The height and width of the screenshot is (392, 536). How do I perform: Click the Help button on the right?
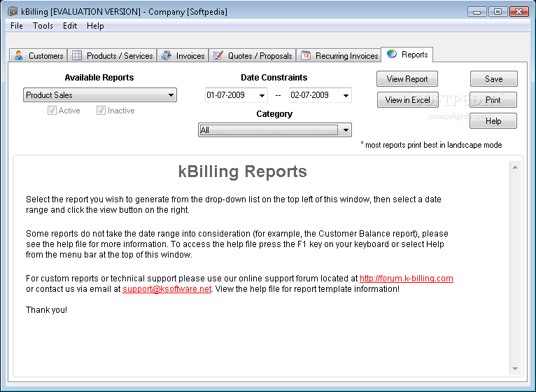pyautogui.click(x=493, y=120)
